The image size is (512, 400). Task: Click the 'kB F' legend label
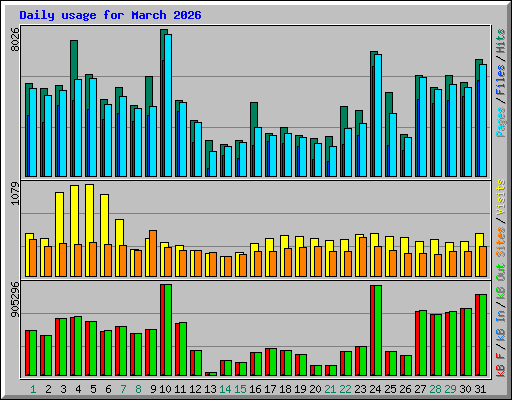coord(500,365)
